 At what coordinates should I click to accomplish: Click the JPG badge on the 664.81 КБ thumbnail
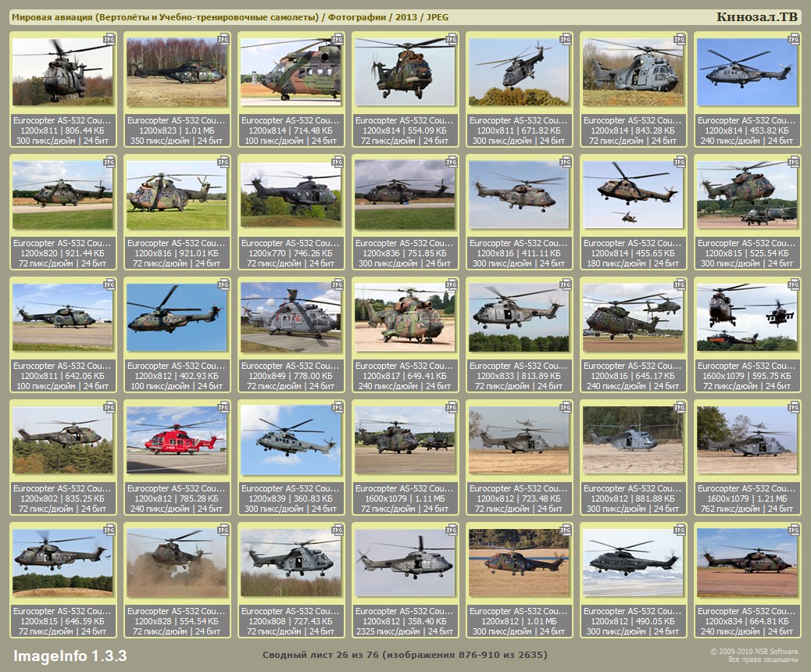pos(794,530)
